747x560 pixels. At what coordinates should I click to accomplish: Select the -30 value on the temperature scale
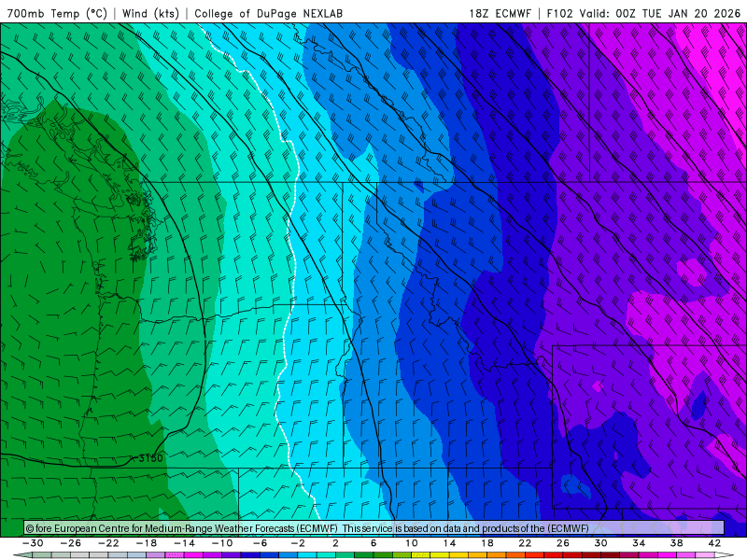[x=33, y=543]
